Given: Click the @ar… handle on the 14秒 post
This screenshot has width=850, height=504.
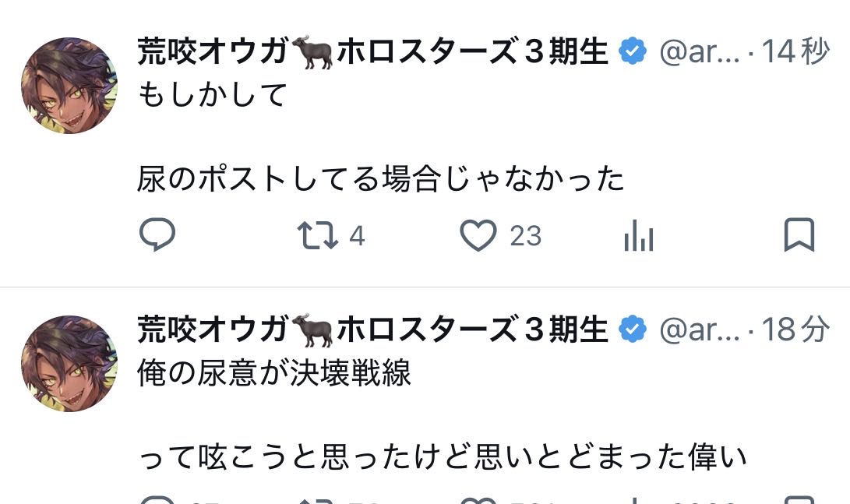Looking at the screenshot, I should click(x=699, y=52).
